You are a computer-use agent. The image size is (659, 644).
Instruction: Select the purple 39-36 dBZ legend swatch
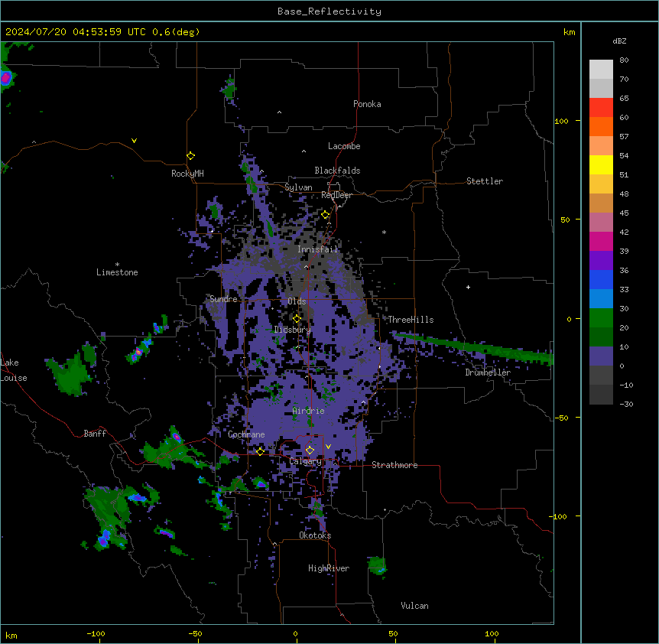click(x=601, y=261)
